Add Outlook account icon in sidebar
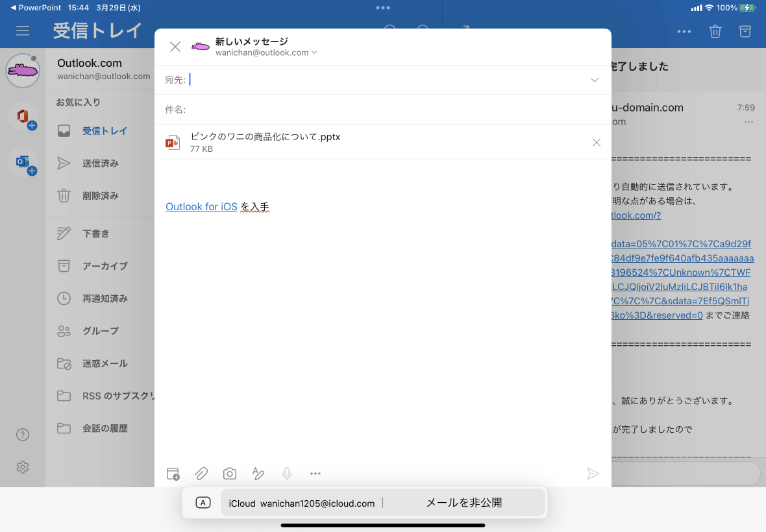Viewport: 766px width, 532px height. coord(23,163)
